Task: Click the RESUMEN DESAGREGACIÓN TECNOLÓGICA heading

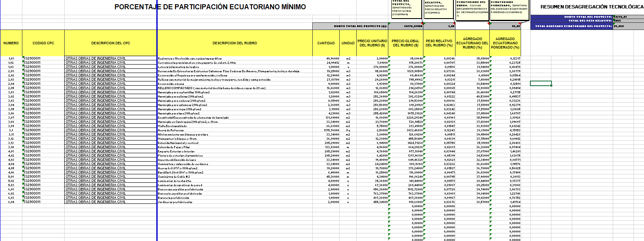Action: click(592, 7)
